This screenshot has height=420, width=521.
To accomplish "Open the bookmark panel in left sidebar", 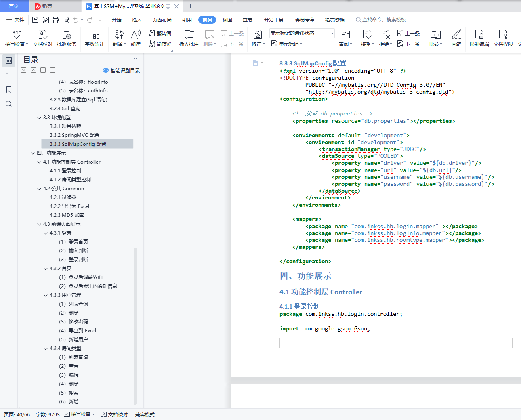I will pyautogui.click(x=9, y=90).
